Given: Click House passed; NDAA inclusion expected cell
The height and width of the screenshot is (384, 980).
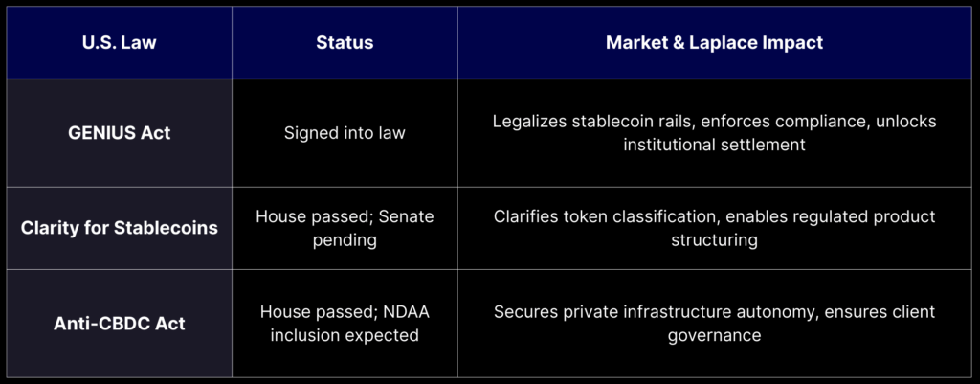Looking at the screenshot, I should tap(345, 324).
